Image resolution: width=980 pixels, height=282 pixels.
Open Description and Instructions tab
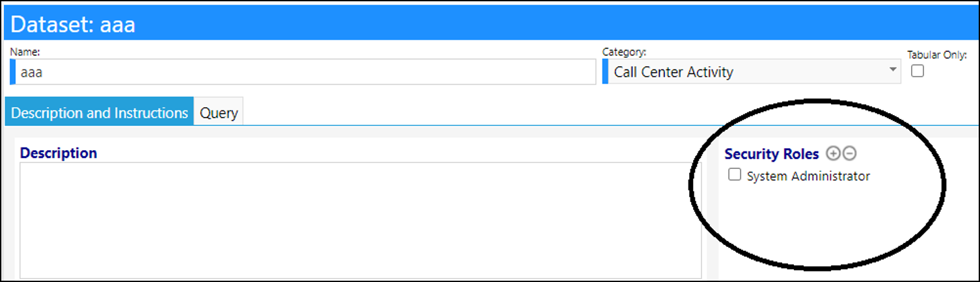100,112
